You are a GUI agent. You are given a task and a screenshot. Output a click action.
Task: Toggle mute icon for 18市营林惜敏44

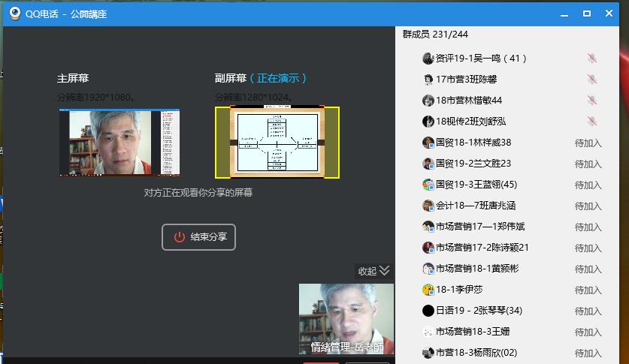[592, 101]
